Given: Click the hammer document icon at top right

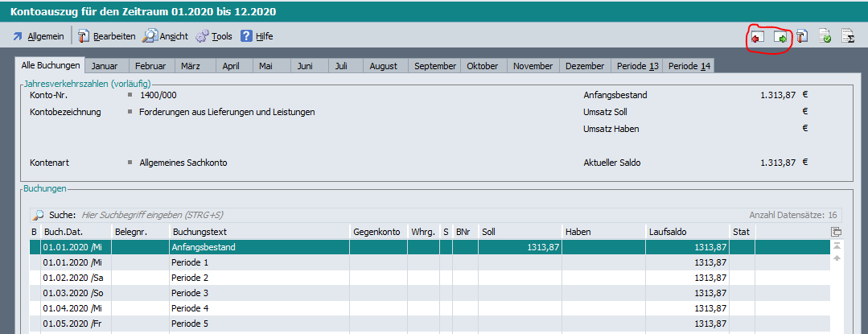Looking at the screenshot, I should [x=802, y=37].
